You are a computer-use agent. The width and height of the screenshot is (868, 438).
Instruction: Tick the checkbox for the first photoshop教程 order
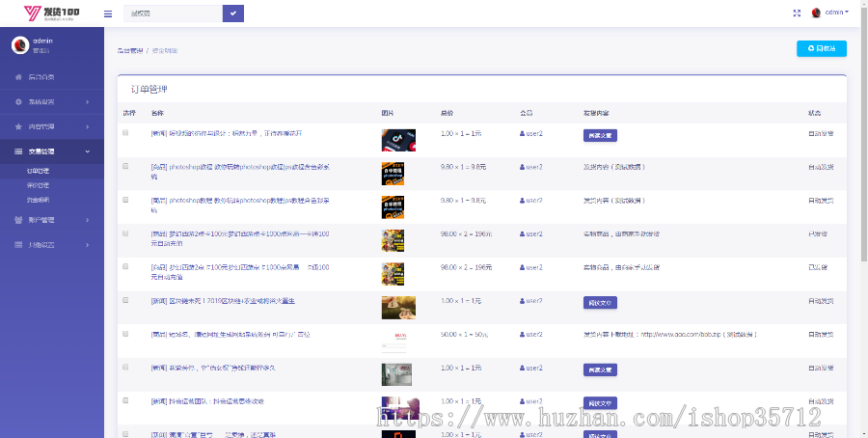(x=125, y=166)
